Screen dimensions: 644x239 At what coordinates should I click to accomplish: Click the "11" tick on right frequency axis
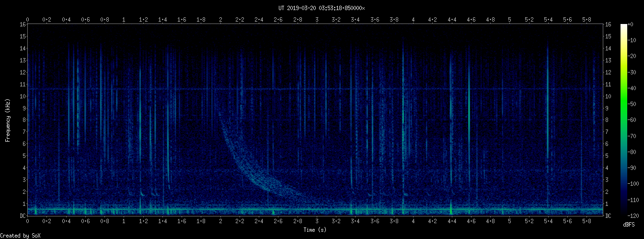tap(609, 84)
